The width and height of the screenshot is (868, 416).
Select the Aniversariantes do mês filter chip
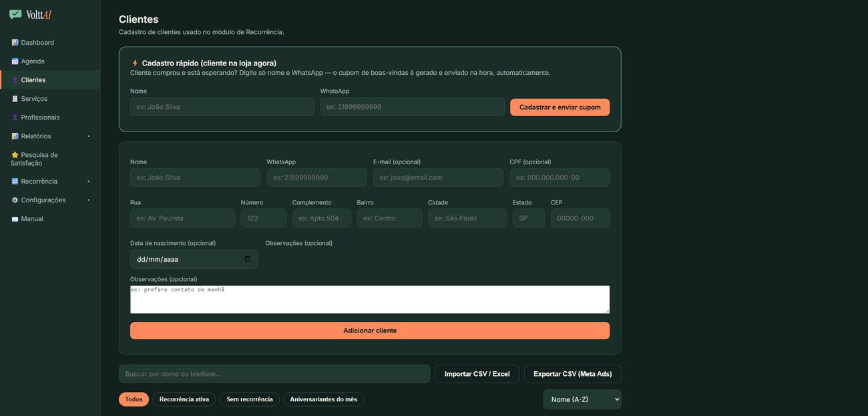click(x=323, y=399)
